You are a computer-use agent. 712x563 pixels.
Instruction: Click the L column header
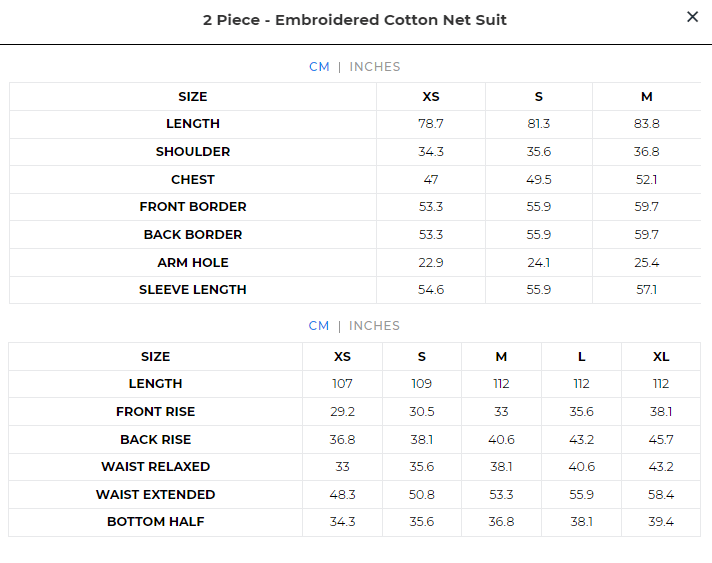tap(581, 357)
